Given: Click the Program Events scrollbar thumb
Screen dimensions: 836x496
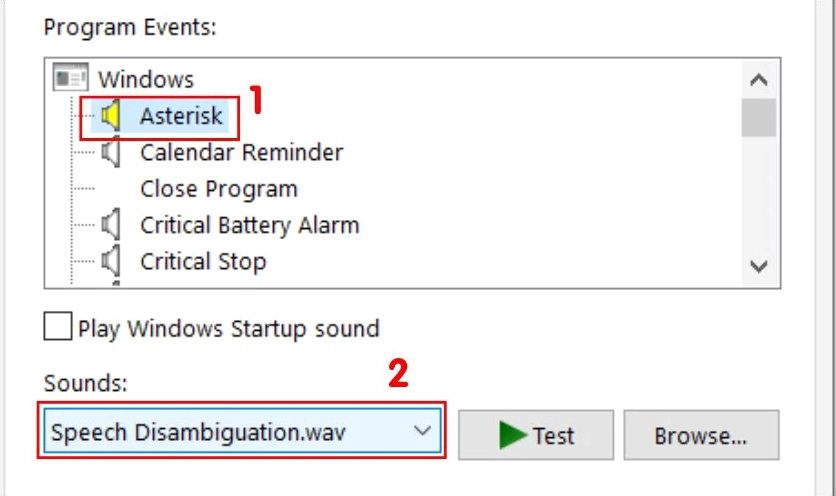Looking at the screenshot, I should pyautogui.click(x=759, y=117).
